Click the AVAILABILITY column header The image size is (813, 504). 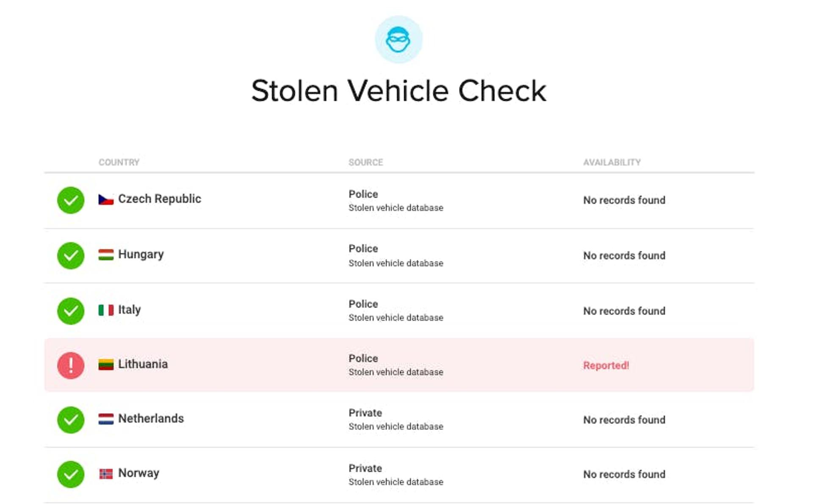[x=612, y=162]
